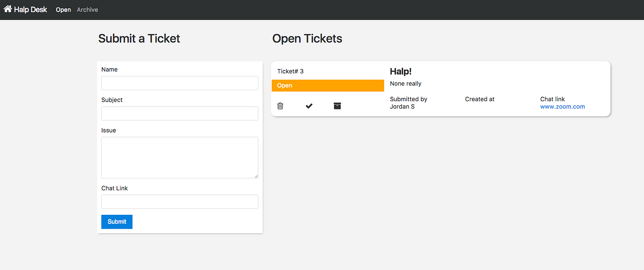Archive the ticket using box icon

[x=337, y=106]
